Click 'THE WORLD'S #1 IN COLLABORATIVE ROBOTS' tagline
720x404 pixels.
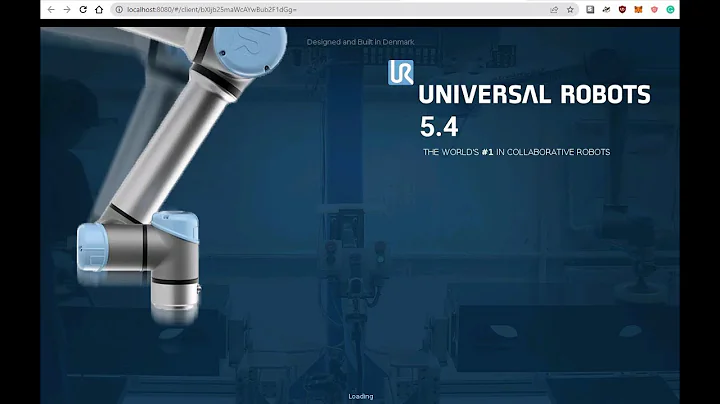(517, 152)
